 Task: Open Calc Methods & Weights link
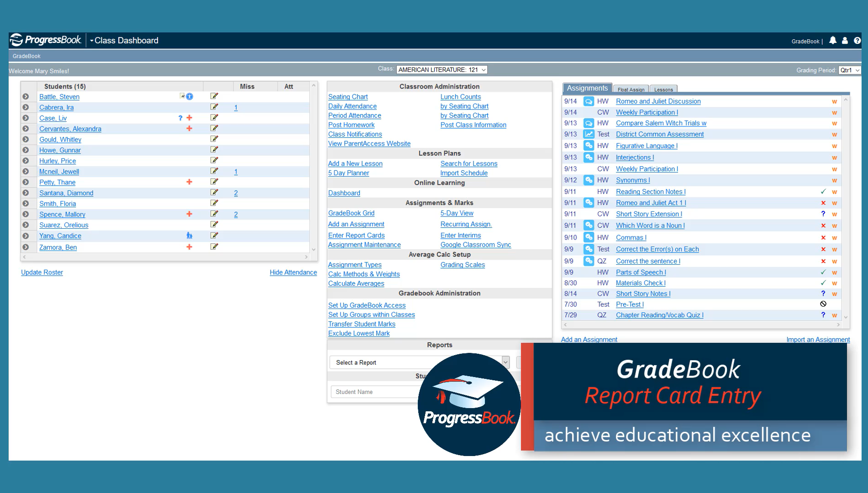pyautogui.click(x=364, y=274)
